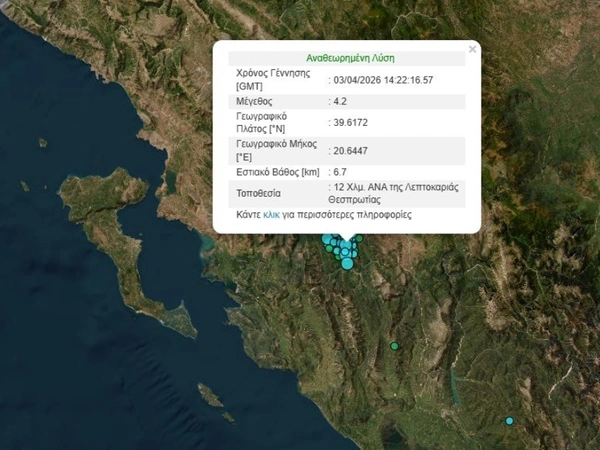Click the popup's pointer tip above the cluster
600x450 pixels.
[347, 238]
